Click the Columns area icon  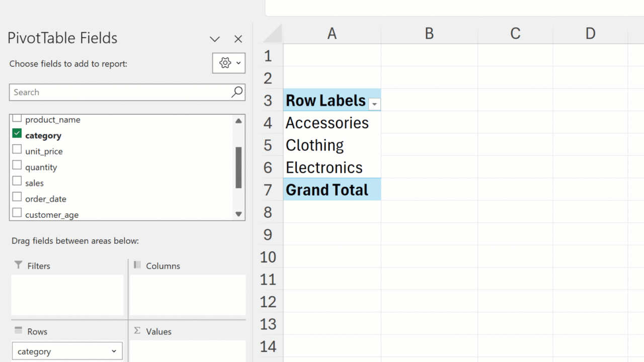click(137, 265)
